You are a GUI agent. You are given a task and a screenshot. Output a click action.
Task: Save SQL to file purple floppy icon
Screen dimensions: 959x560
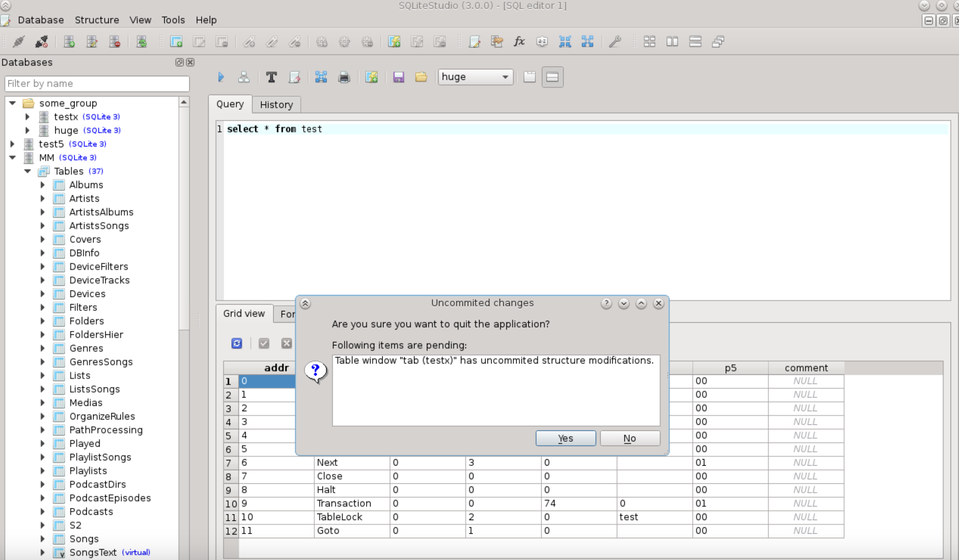[398, 77]
